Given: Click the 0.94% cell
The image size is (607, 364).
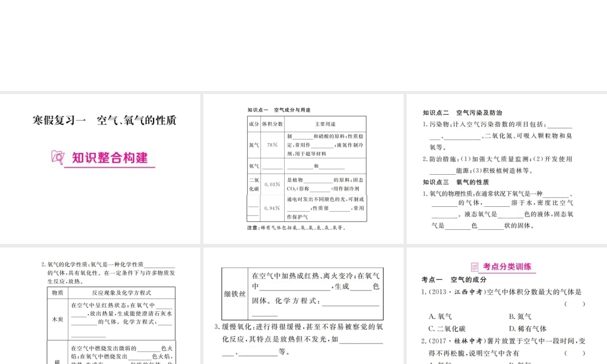Looking at the screenshot, I should [272, 208].
